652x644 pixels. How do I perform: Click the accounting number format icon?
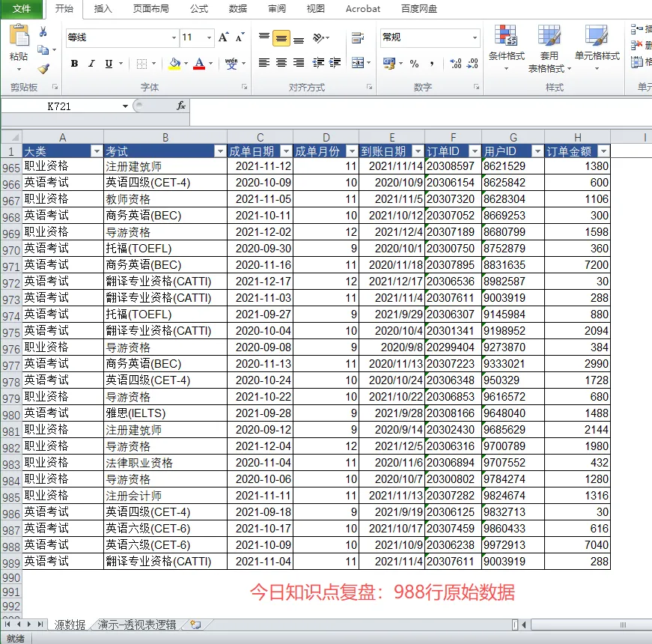click(x=389, y=63)
